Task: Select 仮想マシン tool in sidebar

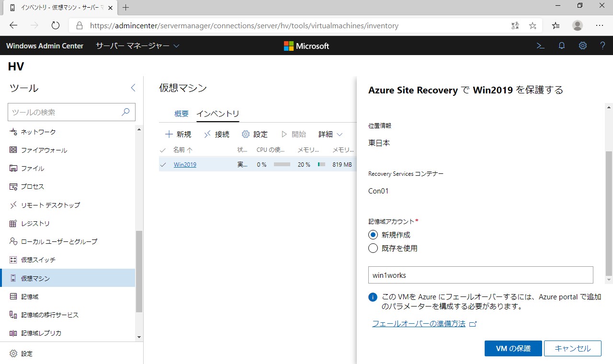Action: coord(68,278)
